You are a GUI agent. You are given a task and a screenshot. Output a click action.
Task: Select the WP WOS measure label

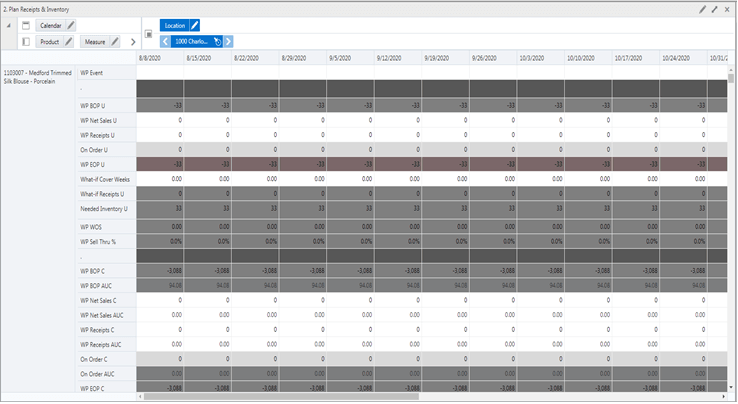91,227
